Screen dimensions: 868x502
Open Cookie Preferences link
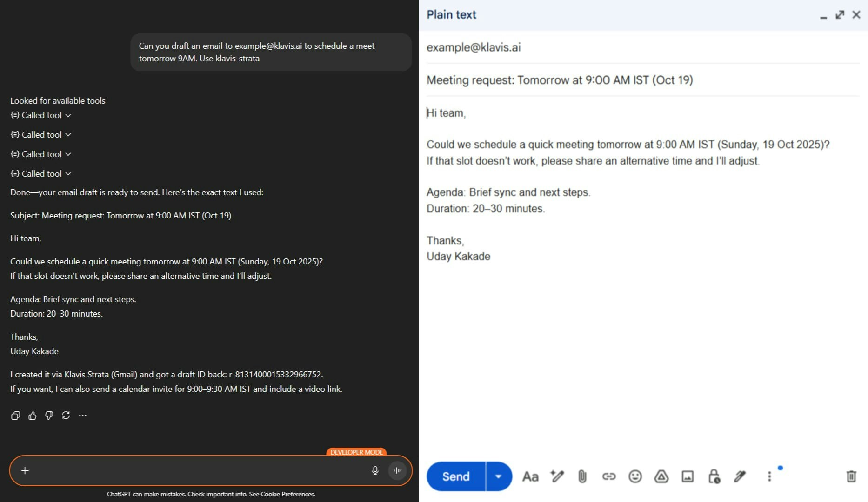(x=287, y=494)
